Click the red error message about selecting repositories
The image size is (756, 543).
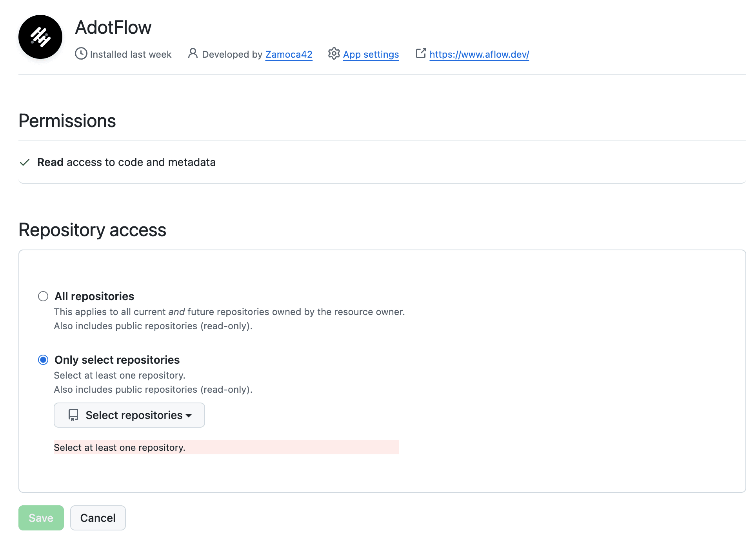120,447
